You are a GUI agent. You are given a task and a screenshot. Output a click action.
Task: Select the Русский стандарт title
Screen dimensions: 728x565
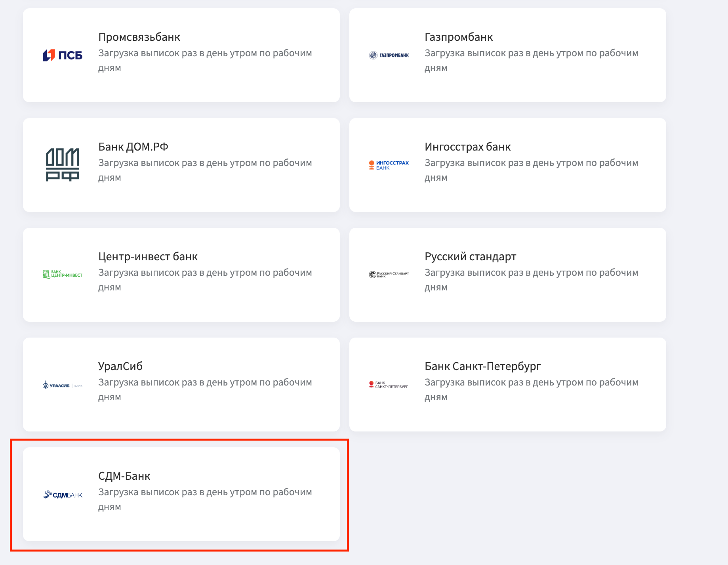pyautogui.click(x=471, y=256)
